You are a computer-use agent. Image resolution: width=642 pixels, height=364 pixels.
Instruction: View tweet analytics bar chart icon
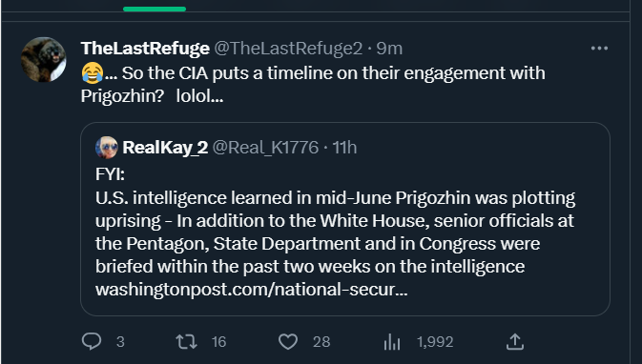(392, 341)
